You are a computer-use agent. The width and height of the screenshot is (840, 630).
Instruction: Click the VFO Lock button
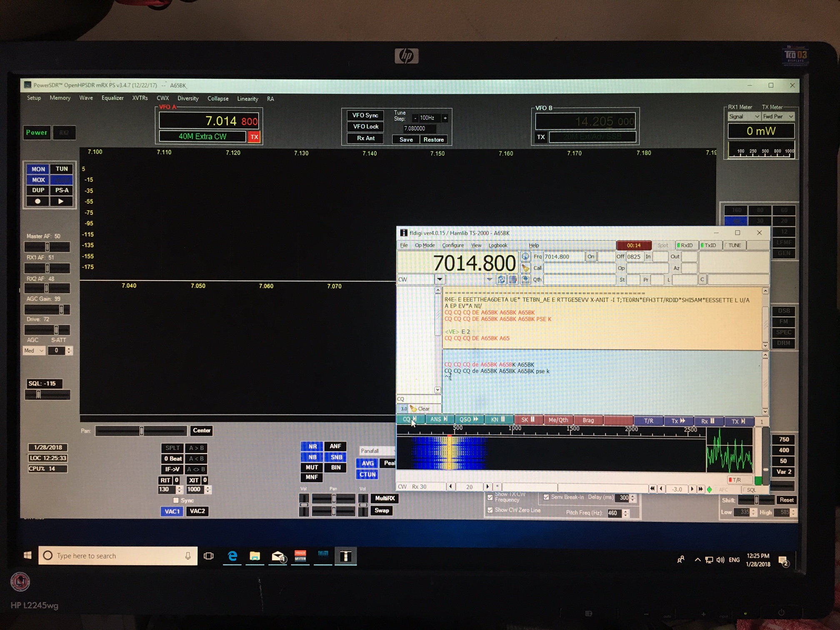[x=365, y=127]
